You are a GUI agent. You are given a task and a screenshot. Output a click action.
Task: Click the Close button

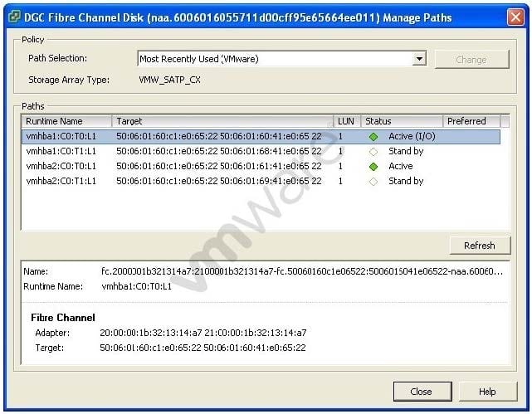(x=422, y=392)
